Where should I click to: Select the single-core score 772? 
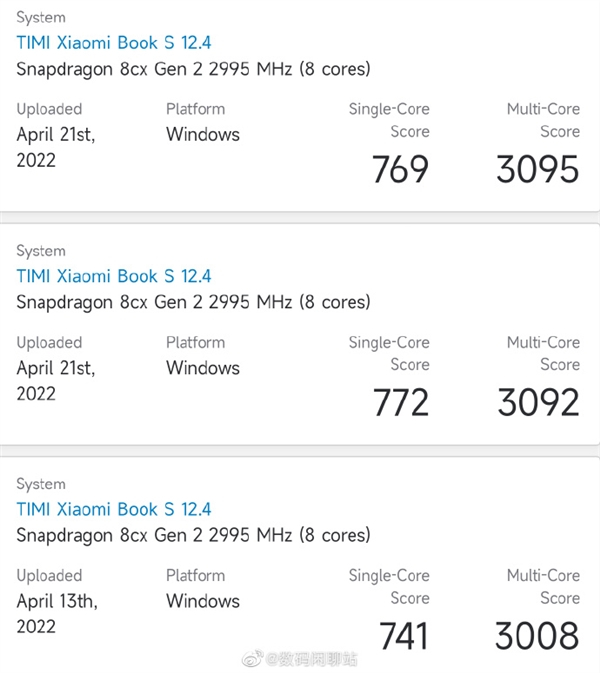(400, 402)
